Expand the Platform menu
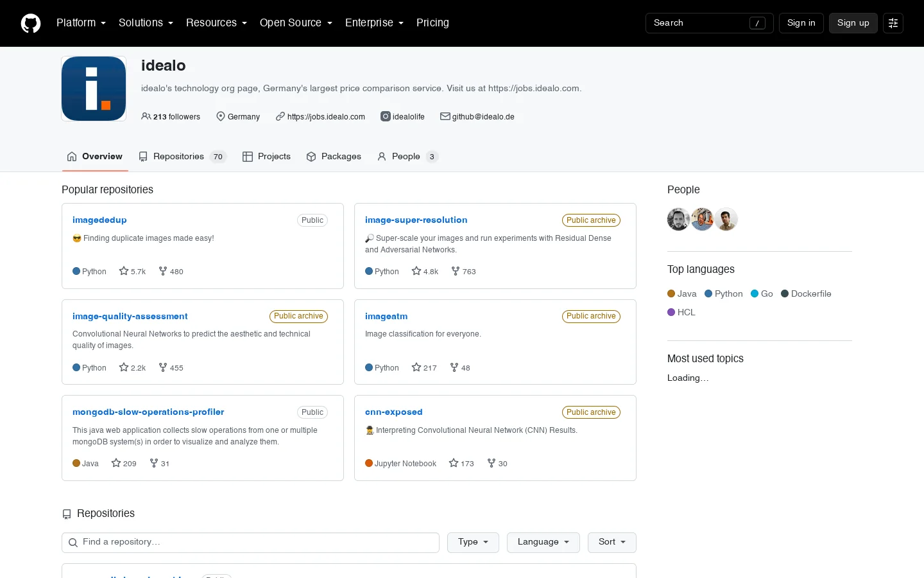The height and width of the screenshot is (578, 924). (x=81, y=23)
